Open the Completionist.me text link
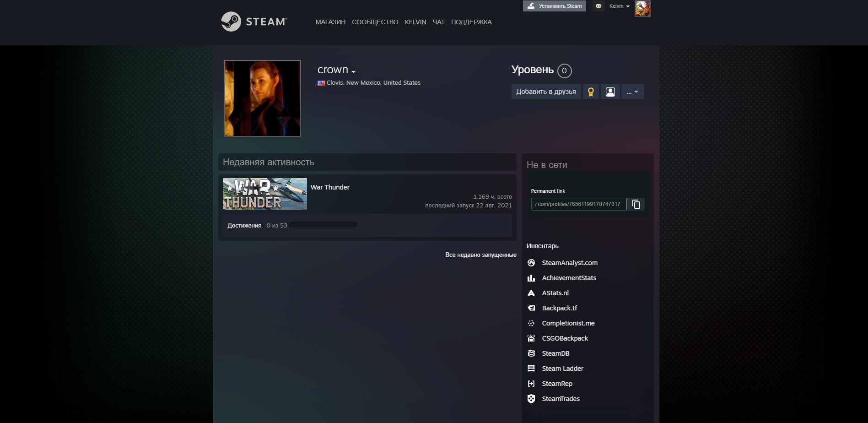The image size is (868, 423). tap(568, 323)
